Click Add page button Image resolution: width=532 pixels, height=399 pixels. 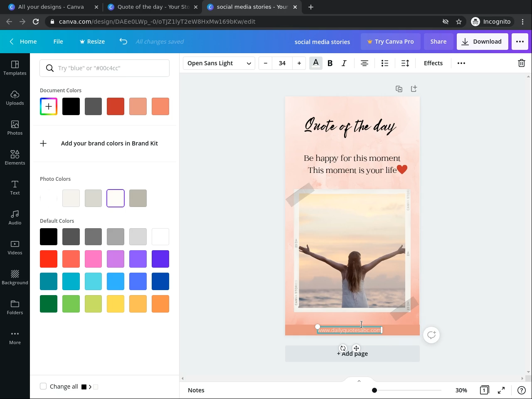352,354
